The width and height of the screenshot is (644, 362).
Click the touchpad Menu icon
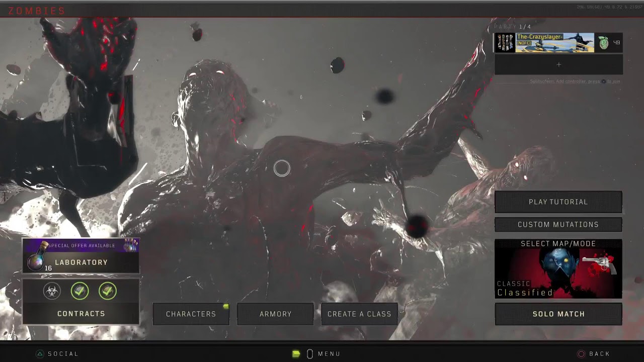pyautogui.click(x=310, y=354)
